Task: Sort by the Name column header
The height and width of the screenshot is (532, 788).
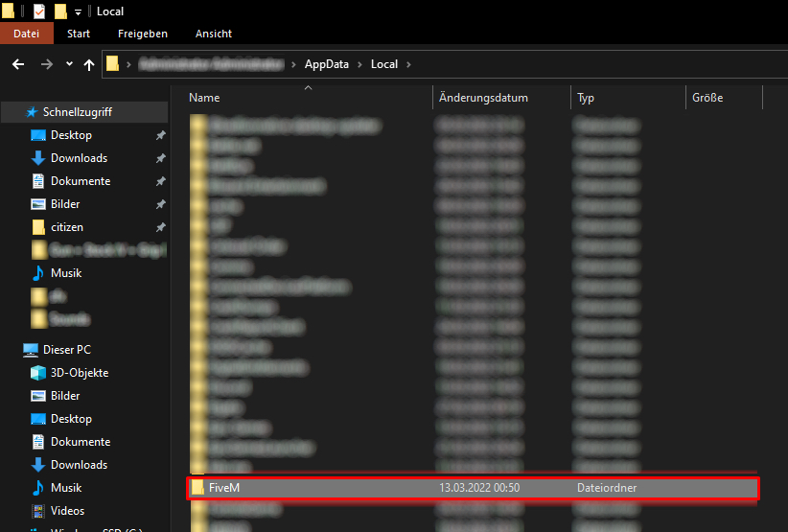Action: [x=204, y=98]
